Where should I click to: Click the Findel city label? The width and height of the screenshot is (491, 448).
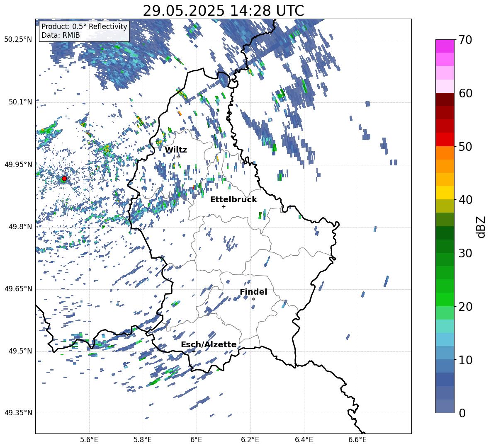[253, 292]
